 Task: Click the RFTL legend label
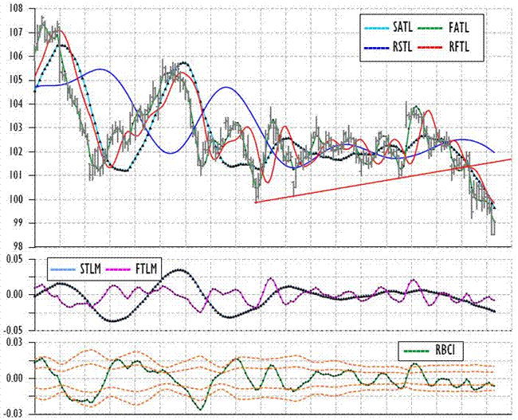click(x=459, y=47)
